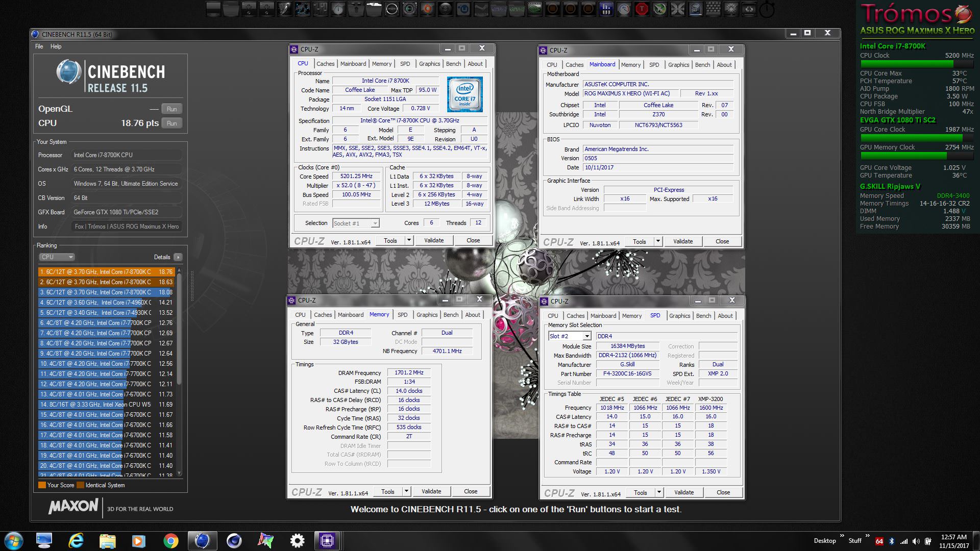The width and height of the screenshot is (980, 551).
Task: Click the CPU Clock green bar in Trómos panel
Action: click(916, 64)
